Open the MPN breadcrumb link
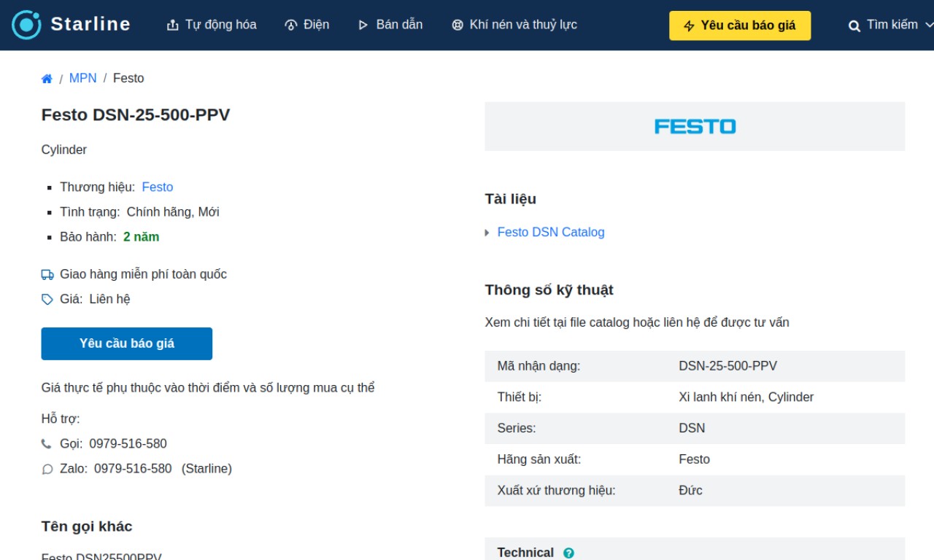Screen dimensions: 934x560 pos(82,78)
